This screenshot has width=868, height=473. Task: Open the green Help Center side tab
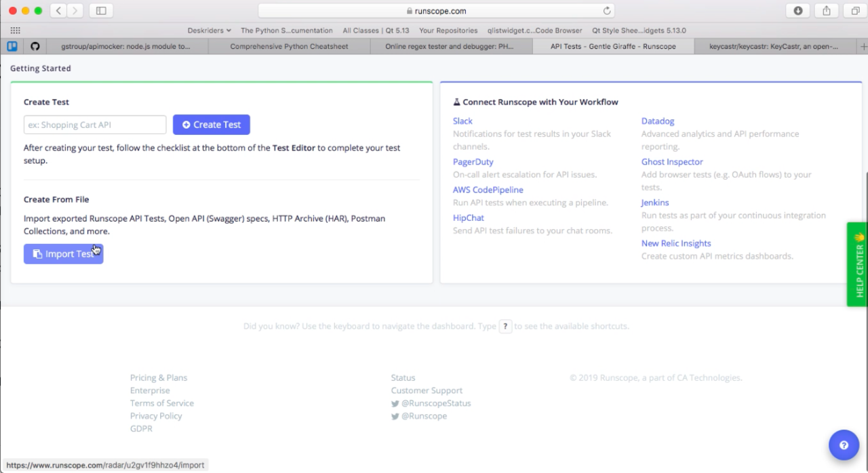coord(858,264)
